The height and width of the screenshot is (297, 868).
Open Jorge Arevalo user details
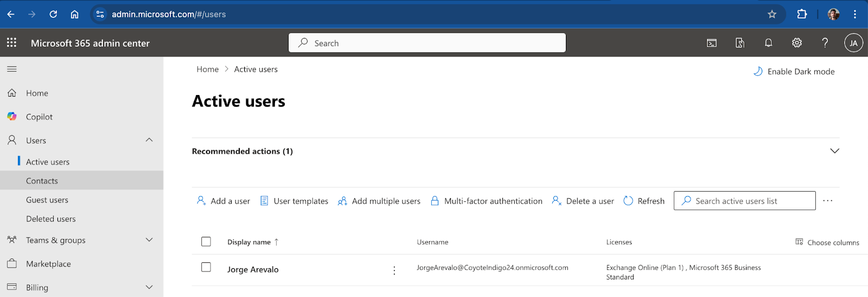click(x=253, y=270)
